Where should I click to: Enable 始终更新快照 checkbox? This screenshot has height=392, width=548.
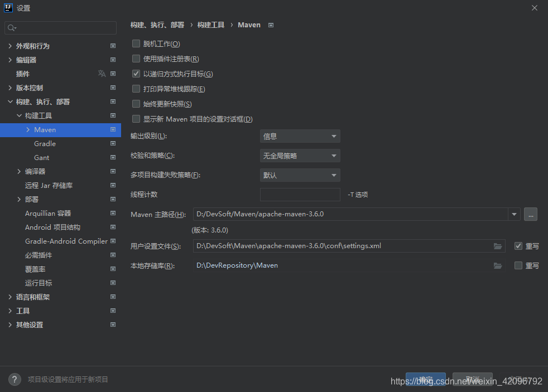pos(136,104)
